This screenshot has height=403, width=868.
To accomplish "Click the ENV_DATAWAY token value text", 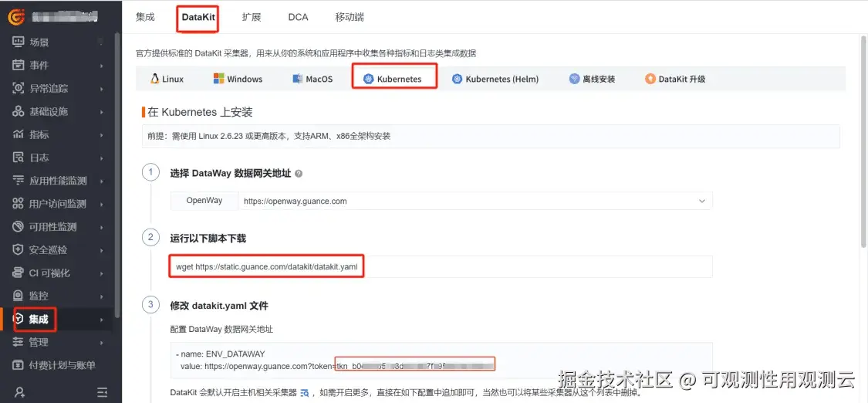I will [x=414, y=366].
